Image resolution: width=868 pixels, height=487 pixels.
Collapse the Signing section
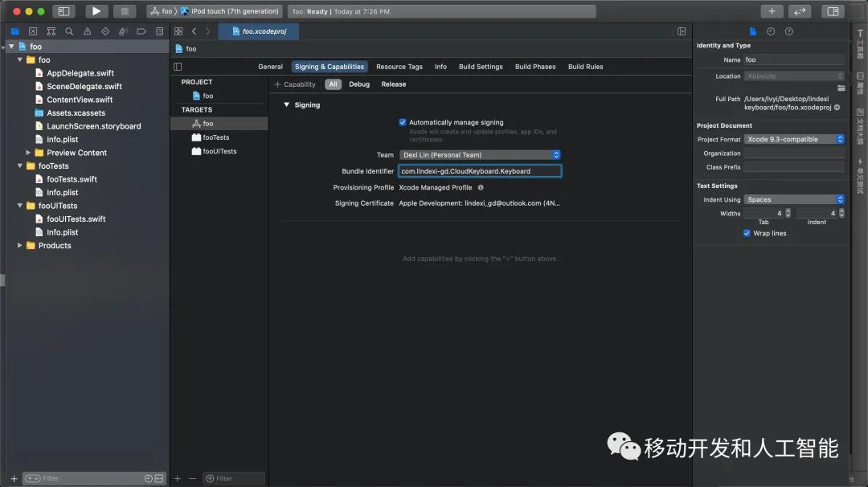click(x=286, y=104)
